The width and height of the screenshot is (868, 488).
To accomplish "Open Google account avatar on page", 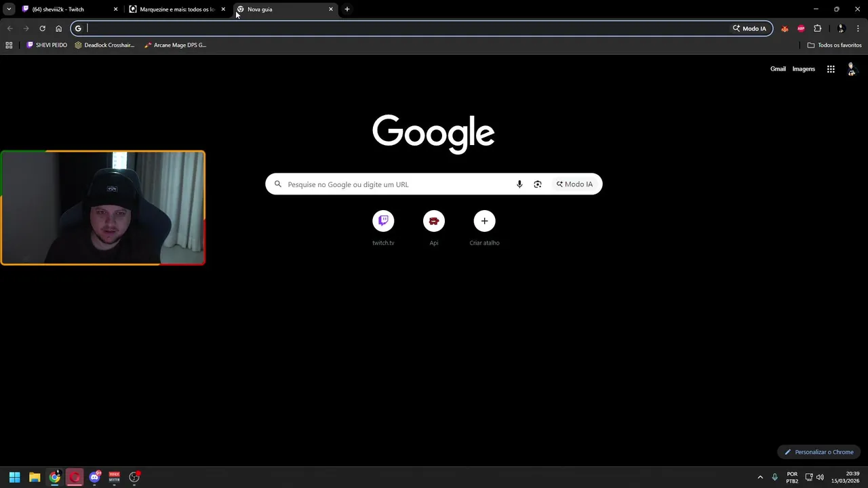I will pyautogui.click(x=852, y=69).
